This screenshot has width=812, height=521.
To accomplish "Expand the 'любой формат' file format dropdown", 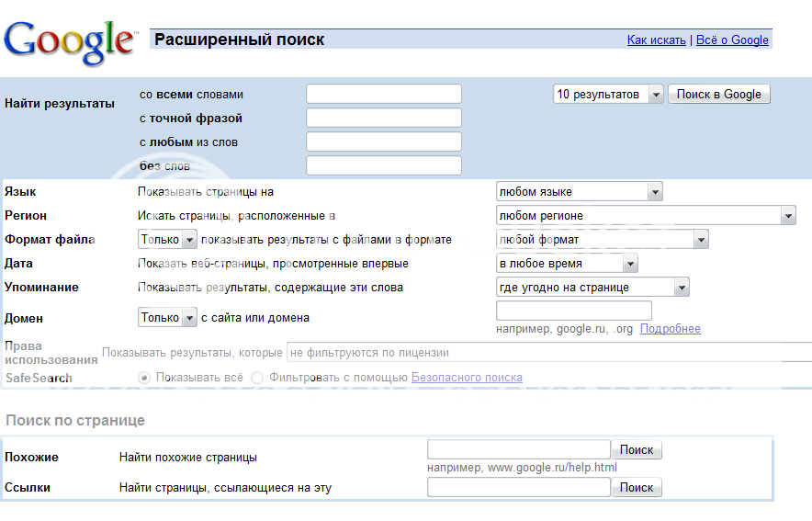I will tap(602, 240).
